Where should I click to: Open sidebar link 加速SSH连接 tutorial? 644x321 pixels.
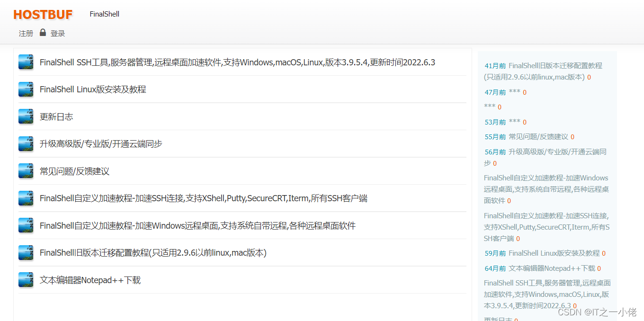[x=547, y=227]
